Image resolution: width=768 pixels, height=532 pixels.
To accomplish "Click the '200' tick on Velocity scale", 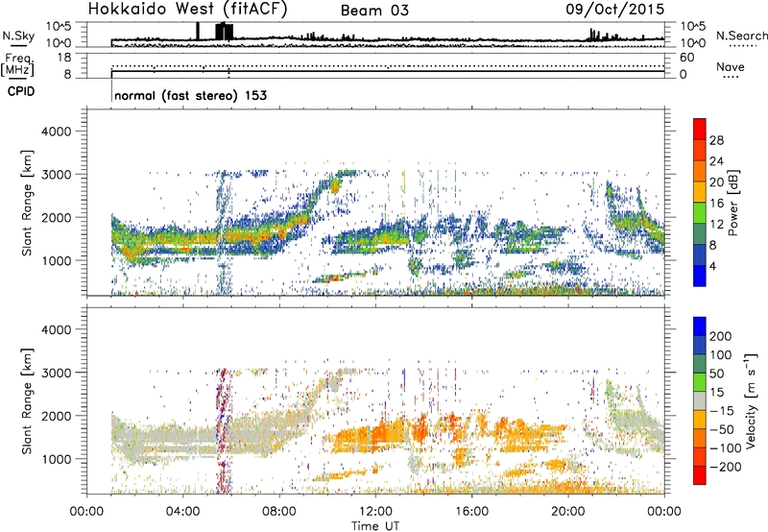I will click(721, 336).
